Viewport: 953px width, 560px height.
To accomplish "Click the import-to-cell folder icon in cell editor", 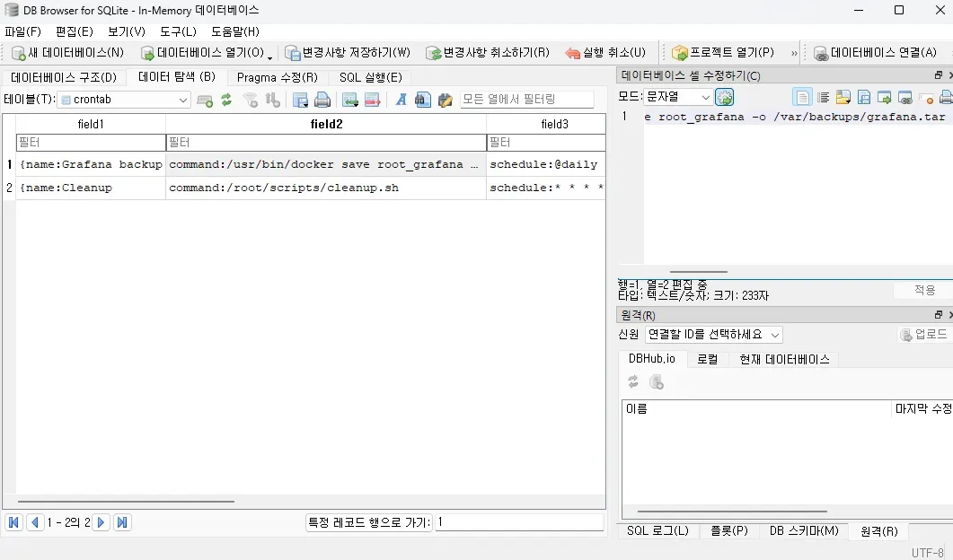I will [843, 97].
